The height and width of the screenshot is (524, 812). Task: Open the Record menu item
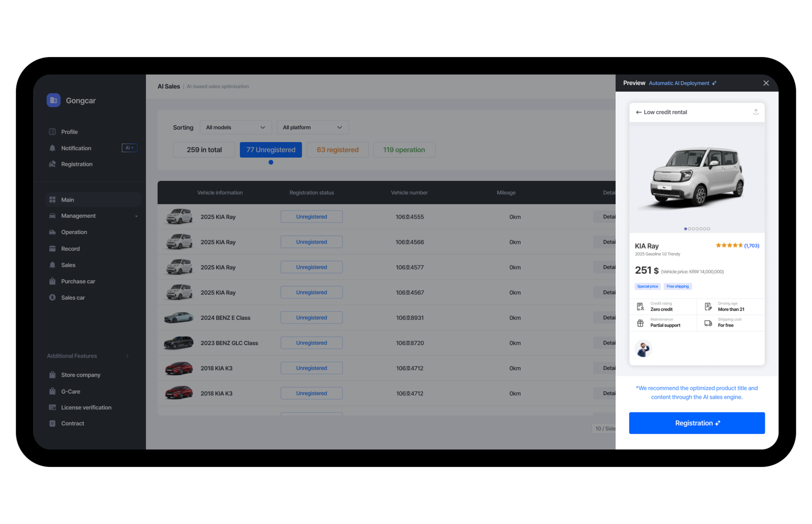click(70, 249)
